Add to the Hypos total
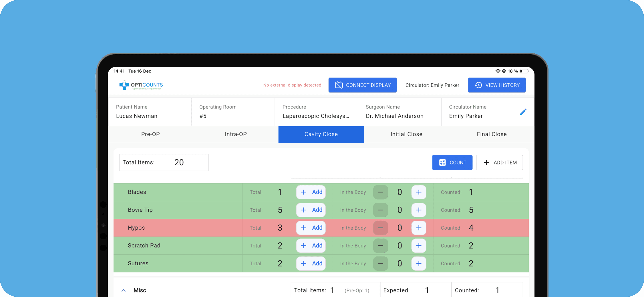 311,228
